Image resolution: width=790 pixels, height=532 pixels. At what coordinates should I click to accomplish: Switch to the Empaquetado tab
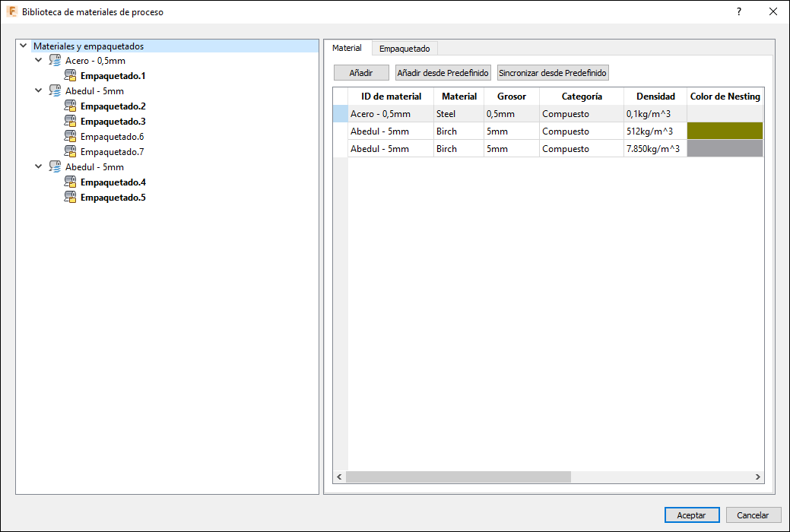[x=405, y=49]
